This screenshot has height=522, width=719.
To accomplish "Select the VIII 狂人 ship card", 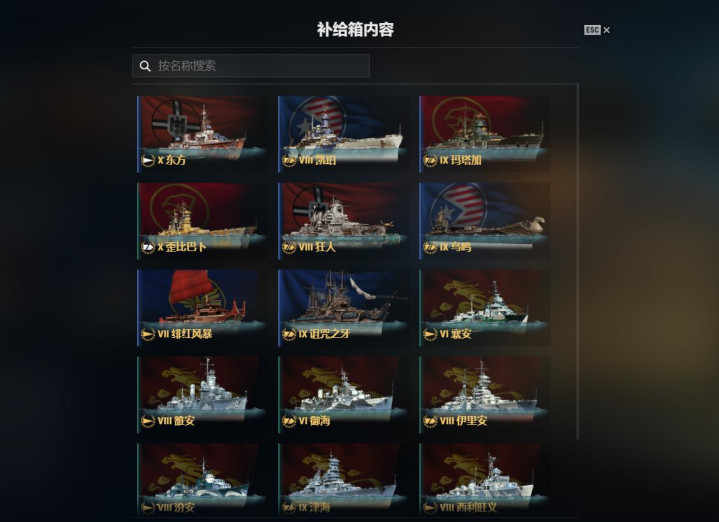I will click(x=343, y=221).
